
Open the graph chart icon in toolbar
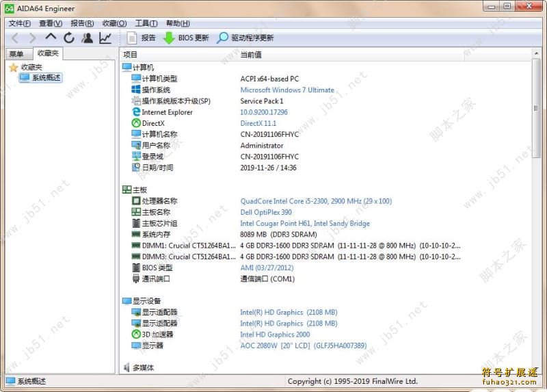click(105, 38)
